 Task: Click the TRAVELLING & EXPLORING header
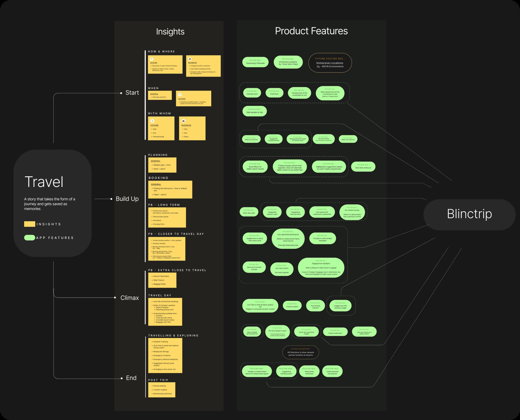[x=173, y=335]
